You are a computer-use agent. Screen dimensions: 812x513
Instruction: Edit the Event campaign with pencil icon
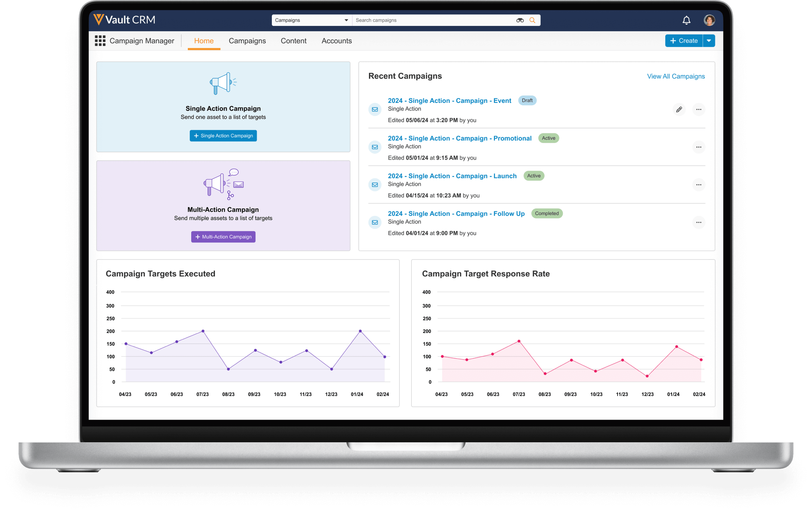tap(679, 110)
